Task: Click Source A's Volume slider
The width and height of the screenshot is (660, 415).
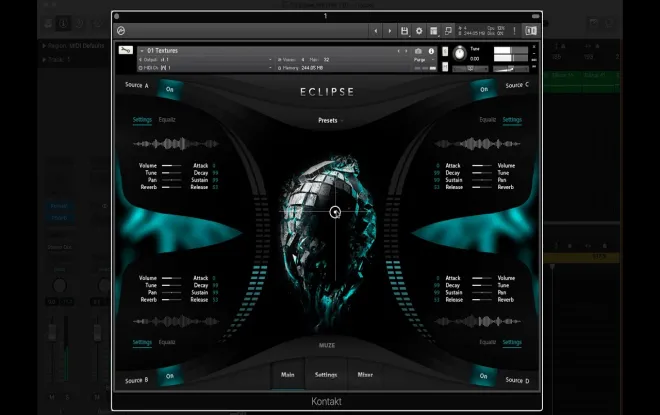Action: point(171,166)
